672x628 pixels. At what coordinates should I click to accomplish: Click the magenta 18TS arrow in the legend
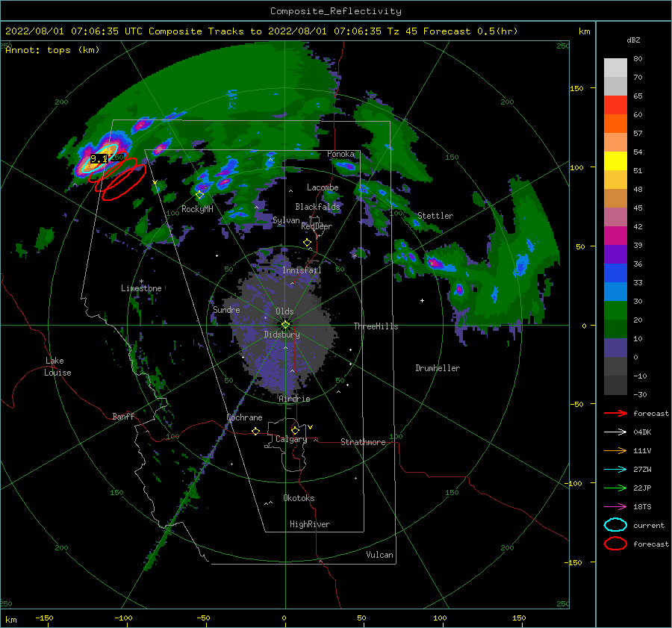(615, 507)
